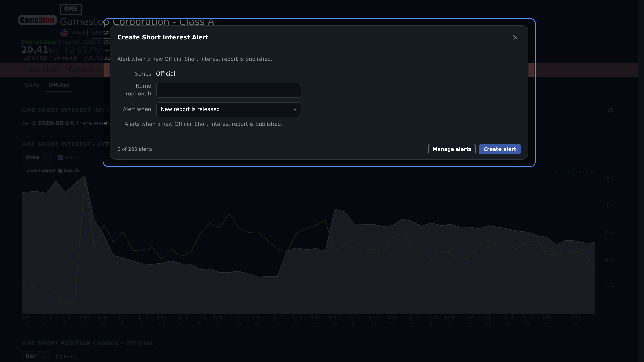Click the GME ticker badge

[x=71, y=9]
